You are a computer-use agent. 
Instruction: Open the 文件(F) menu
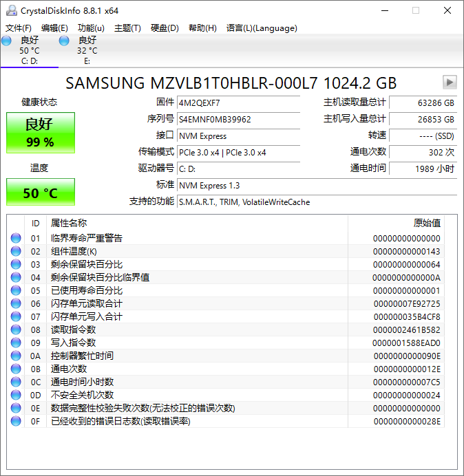[x=19, y=28]
